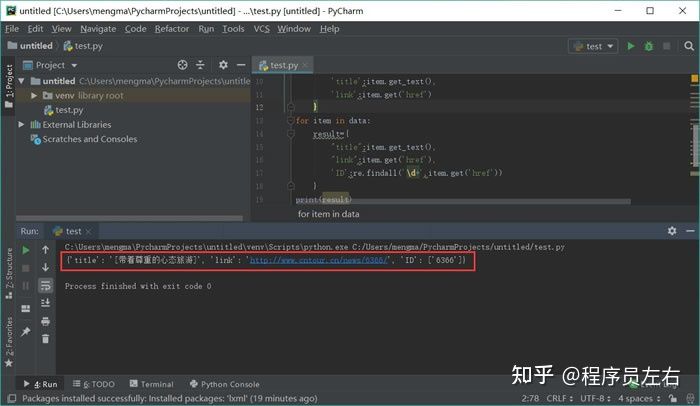Pause output button in Run panel

[26, 286]
